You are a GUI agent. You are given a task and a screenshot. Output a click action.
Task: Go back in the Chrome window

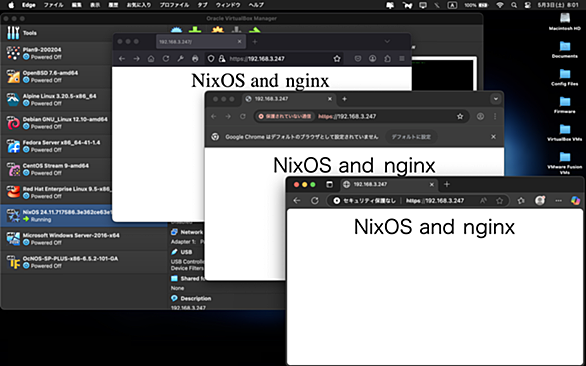tap(213, 116)
